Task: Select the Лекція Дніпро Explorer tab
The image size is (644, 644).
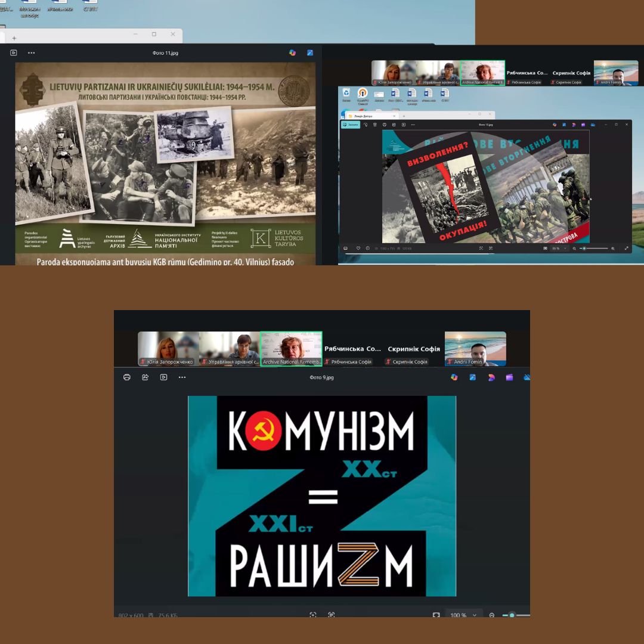Action: tap(371, 116)
